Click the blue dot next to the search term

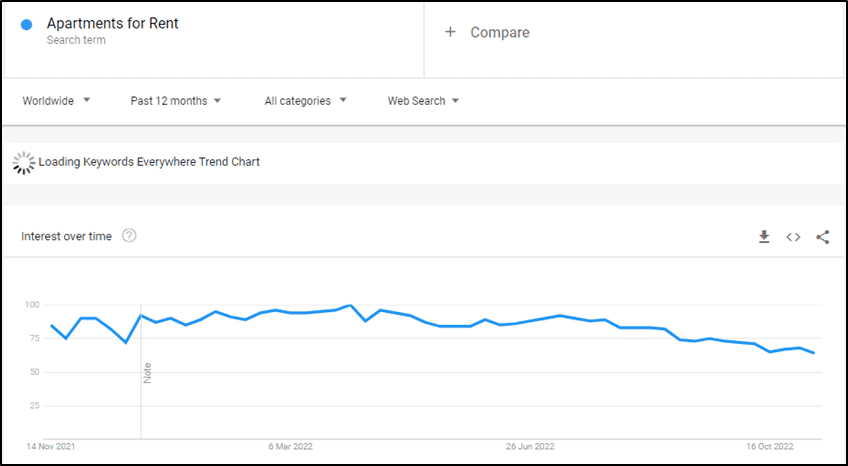26,24
